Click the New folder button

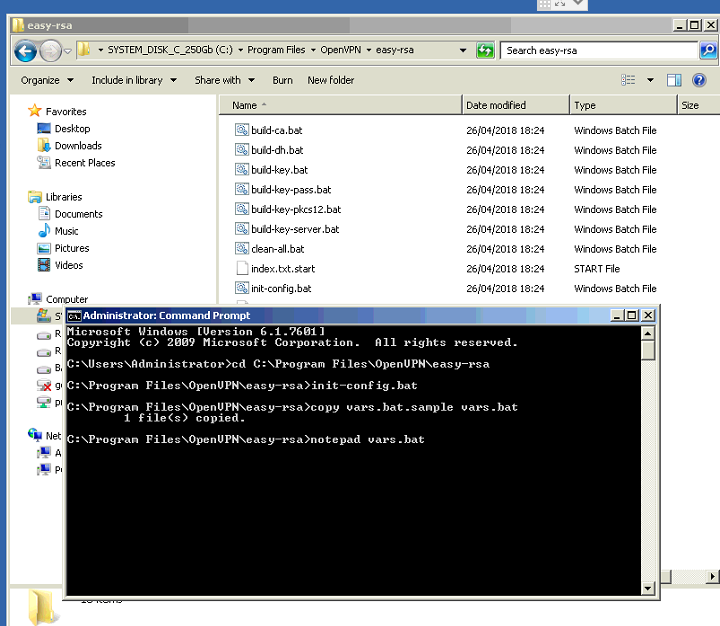click(x=331, y=80)
